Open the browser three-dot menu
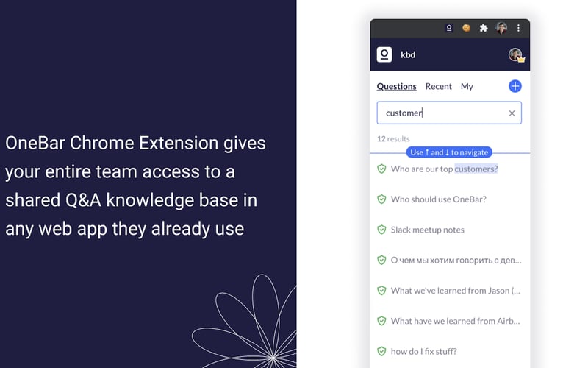The image size is (588, 368). click(518, 28)
